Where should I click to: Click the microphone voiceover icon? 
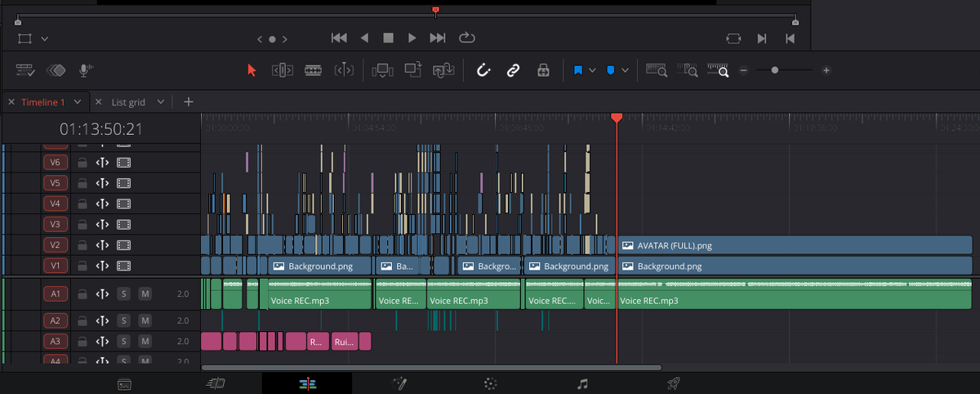click(85, 71)
